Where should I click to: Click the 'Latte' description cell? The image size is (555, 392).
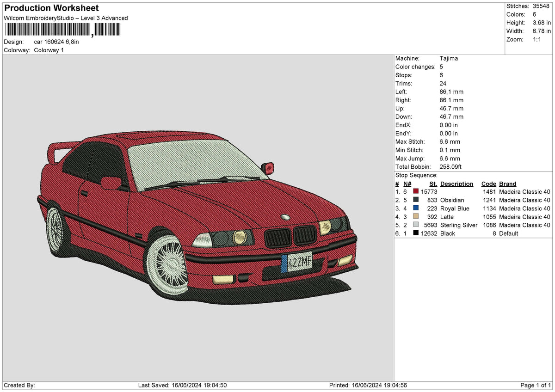pyautogui.click(x=447, y=217)
